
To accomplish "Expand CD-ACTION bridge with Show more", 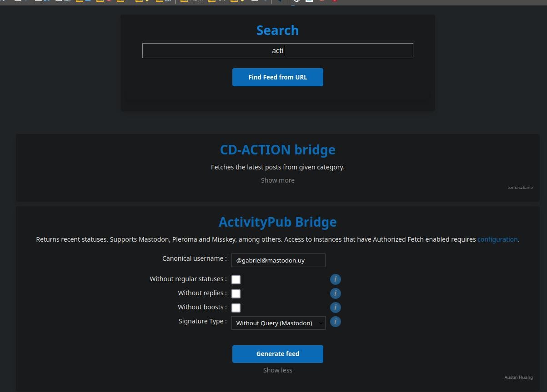I will click(277, 180).
